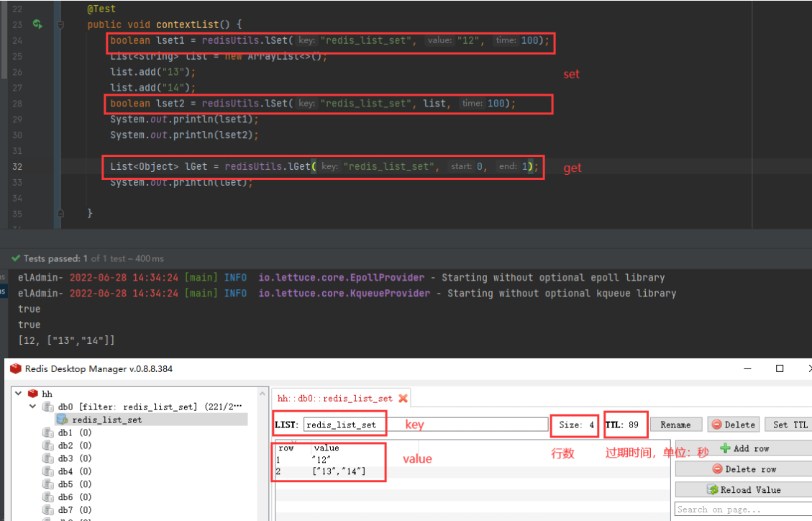Open db6 (0) database
The image size is (812, 521).
point(75,497)
